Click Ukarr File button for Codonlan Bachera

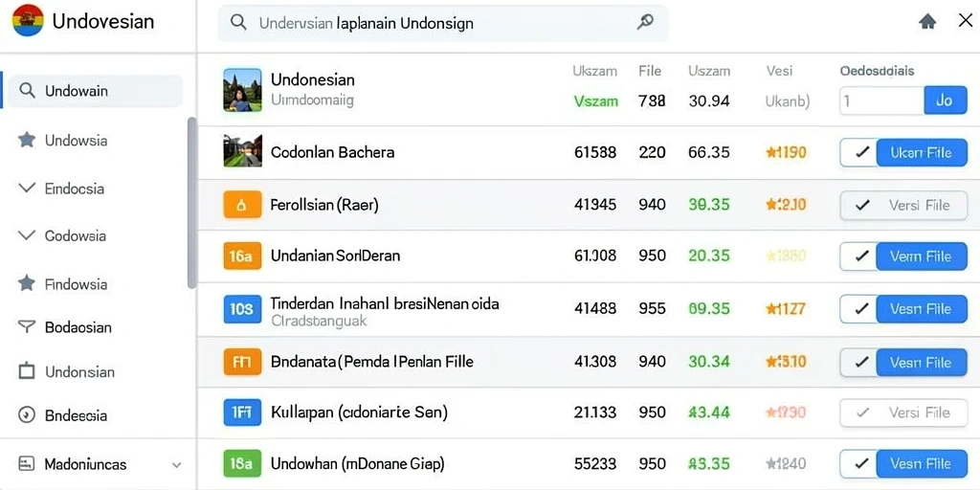click(x=922, y=152)
